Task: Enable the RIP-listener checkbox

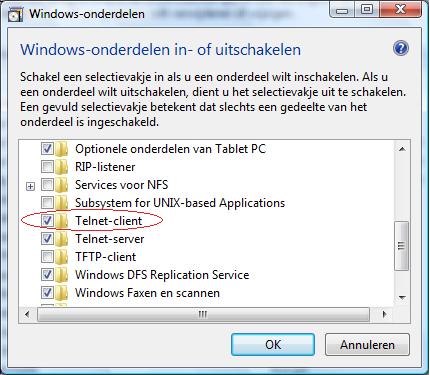Action: [47, 166]
